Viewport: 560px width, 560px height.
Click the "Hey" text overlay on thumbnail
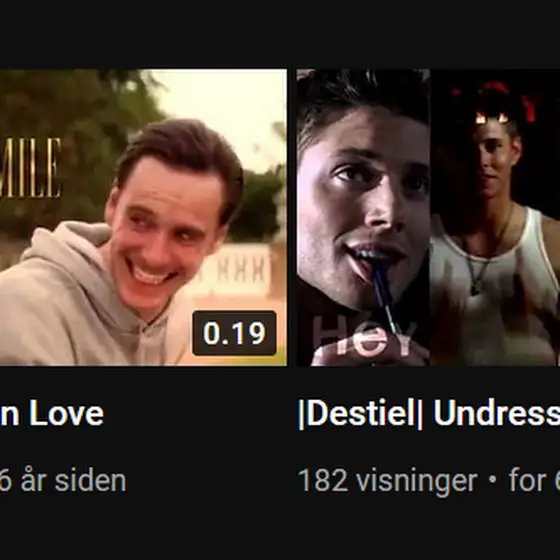point(364,338)
